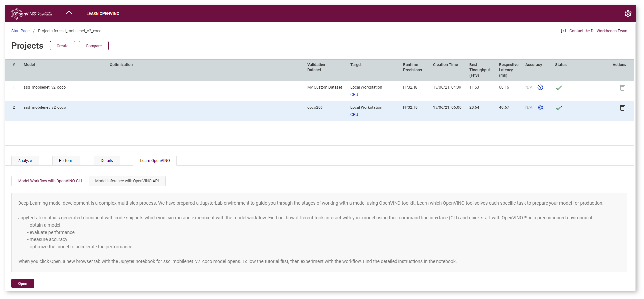Switch to the Perform tab
Viewport: 644px width, 299px height.
[66, 161]
